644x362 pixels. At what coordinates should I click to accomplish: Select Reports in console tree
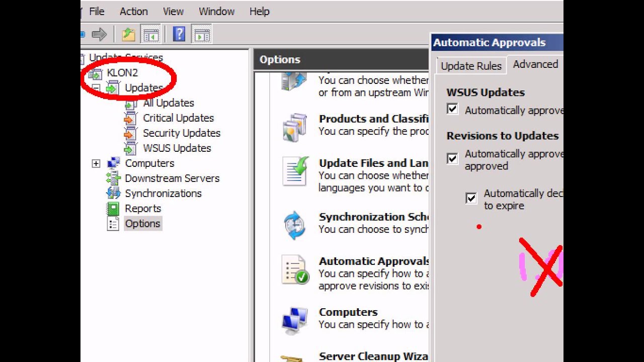click(x=143, y=209)
